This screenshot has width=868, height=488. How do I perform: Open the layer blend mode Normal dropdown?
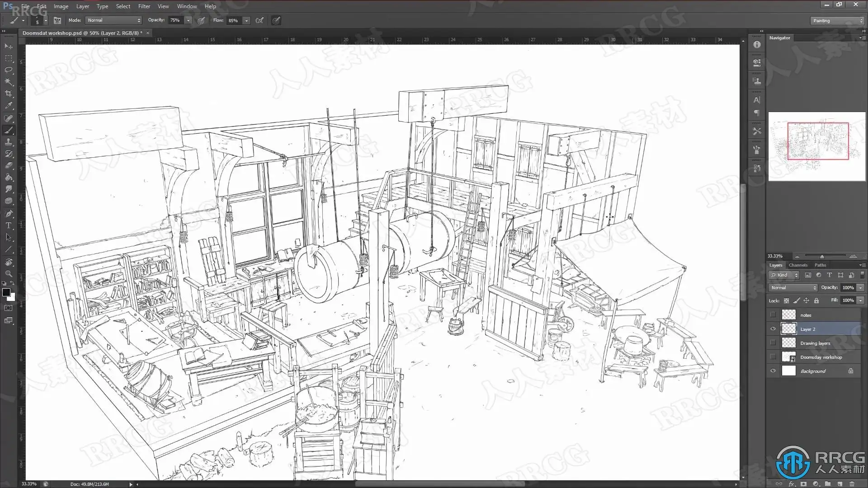click(793, 287)
